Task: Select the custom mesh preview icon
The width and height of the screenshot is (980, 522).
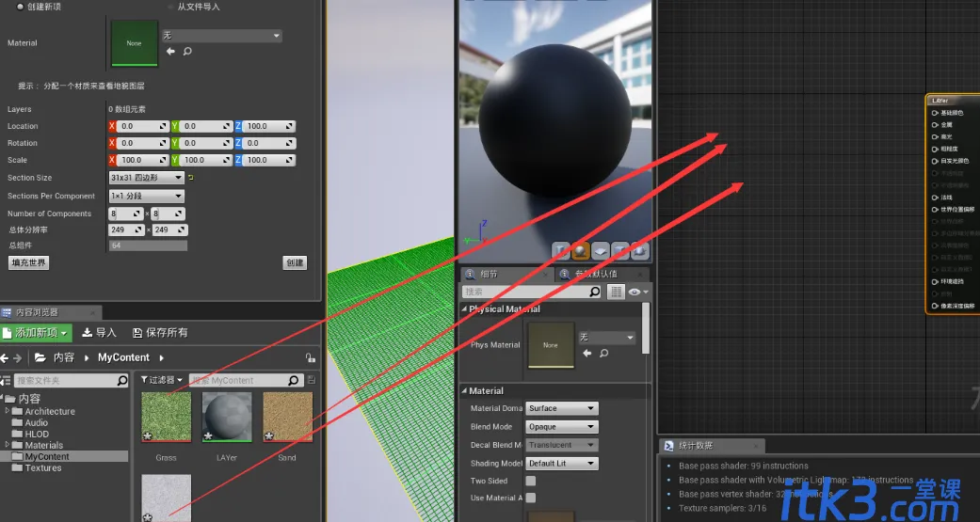Action: coord(639,251)
